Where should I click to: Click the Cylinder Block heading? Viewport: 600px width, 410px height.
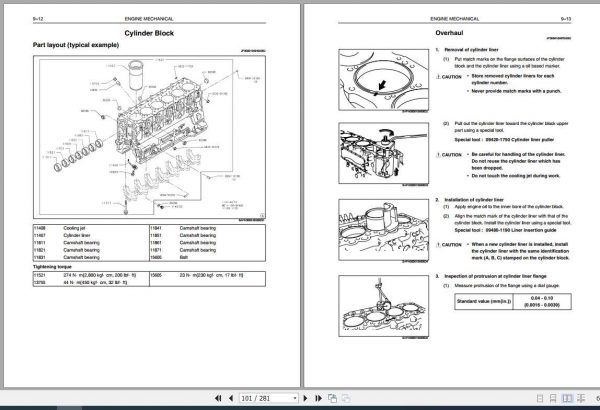(149, 33)
